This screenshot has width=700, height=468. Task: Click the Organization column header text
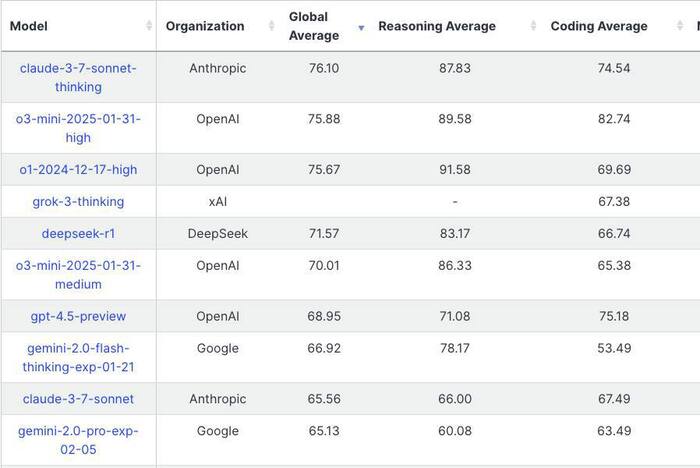pos(205,27)
